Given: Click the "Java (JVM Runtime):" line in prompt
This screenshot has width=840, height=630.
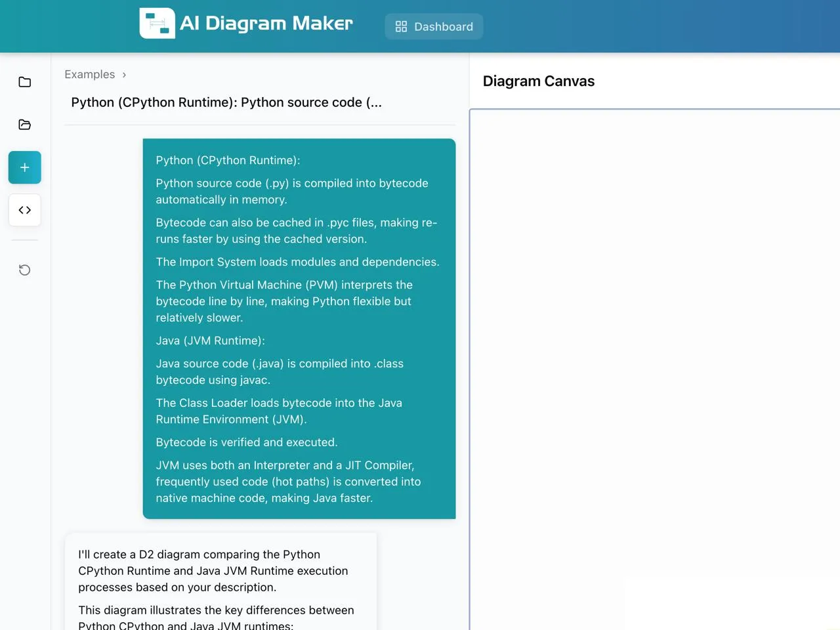Looking at the screenshot, I should click(x=210, y=341).
